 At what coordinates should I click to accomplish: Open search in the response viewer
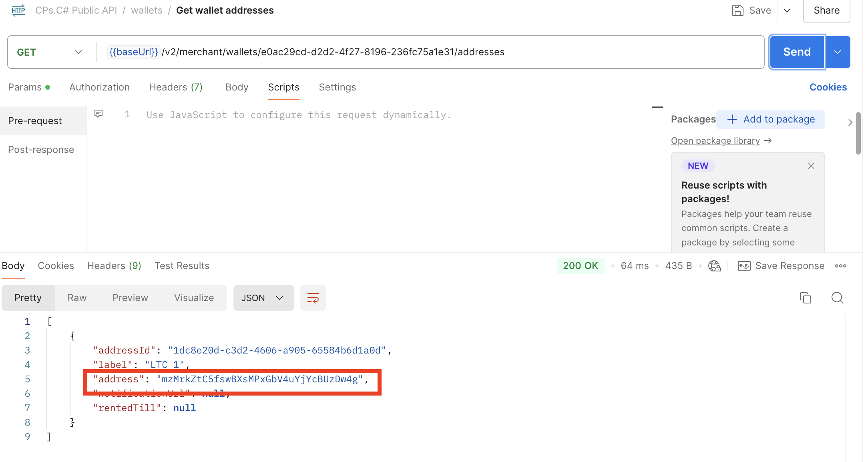(x=837, y=298)
